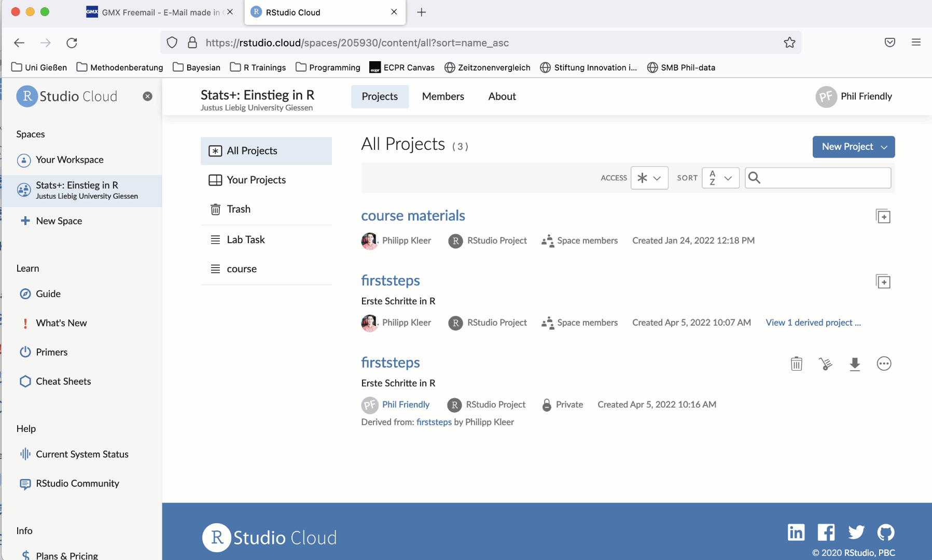Open a new browser tab
This screenshot has width=932, height=560.
(421, 12)
